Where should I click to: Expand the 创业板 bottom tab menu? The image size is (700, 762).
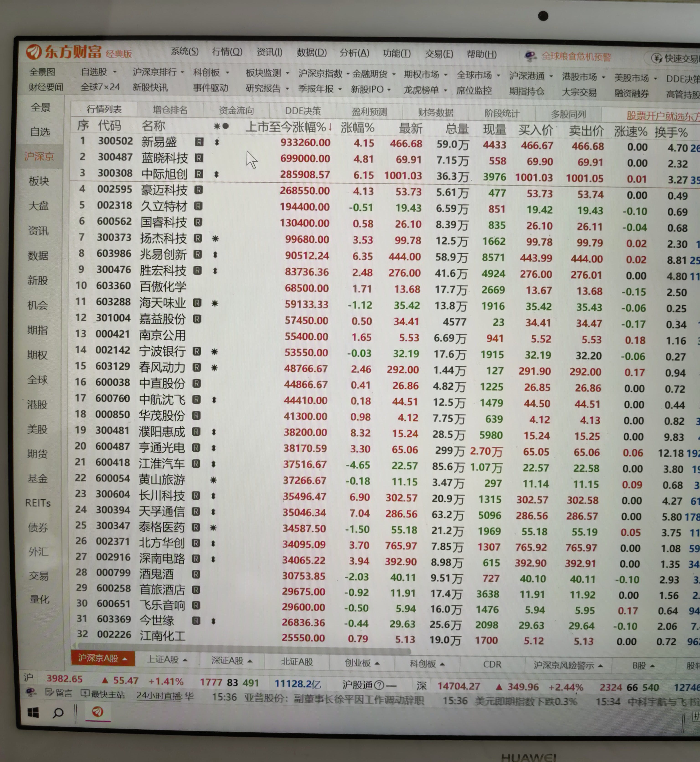pos(377,664)
